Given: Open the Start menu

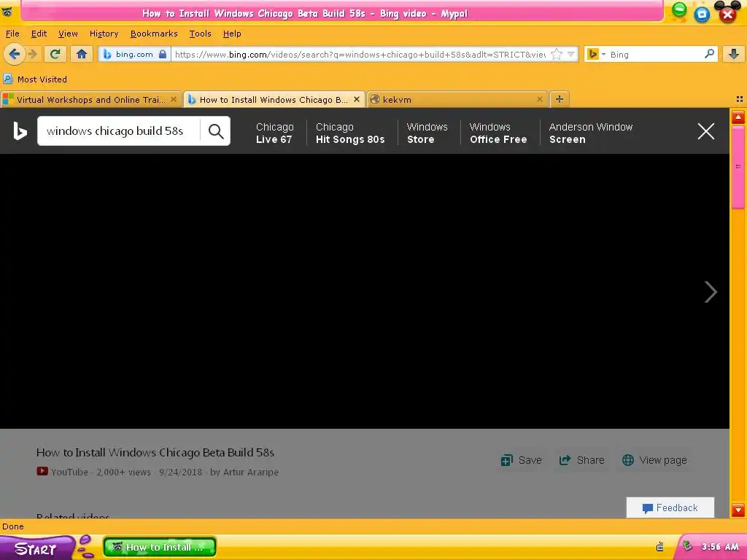Looking at the screenshot, I should tap(36, 548).
